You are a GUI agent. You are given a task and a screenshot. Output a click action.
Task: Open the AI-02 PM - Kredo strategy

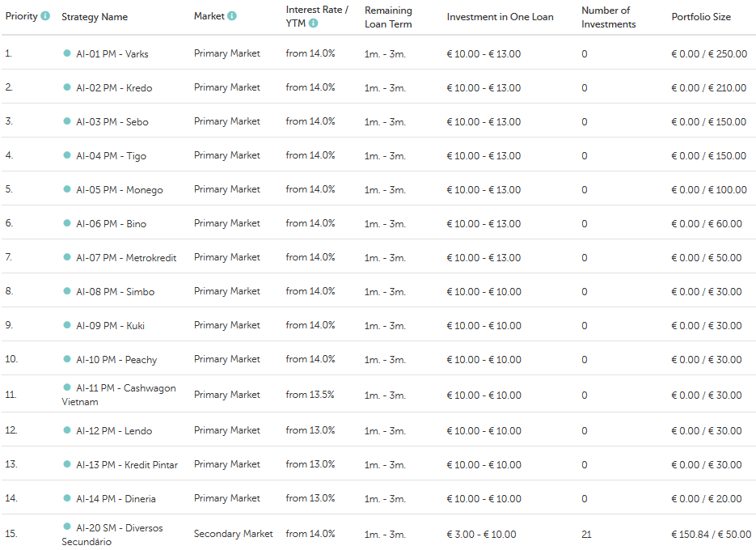click(x=114, y=88)
